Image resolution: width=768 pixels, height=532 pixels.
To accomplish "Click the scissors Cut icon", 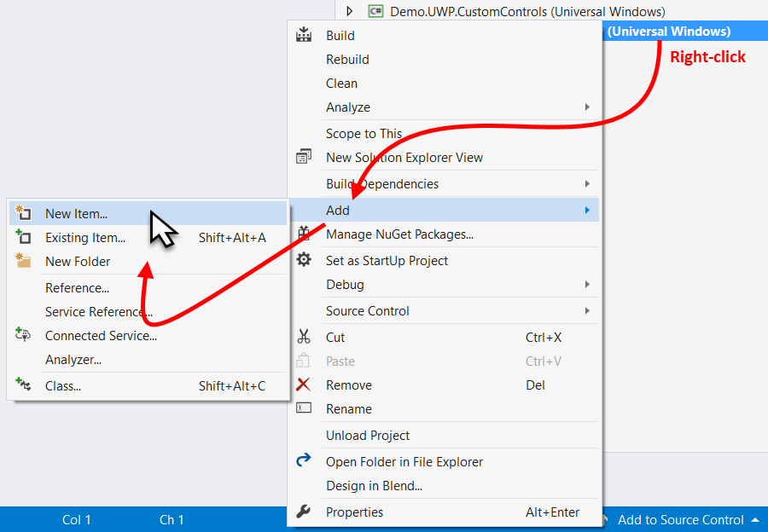I will coord(303,337).
